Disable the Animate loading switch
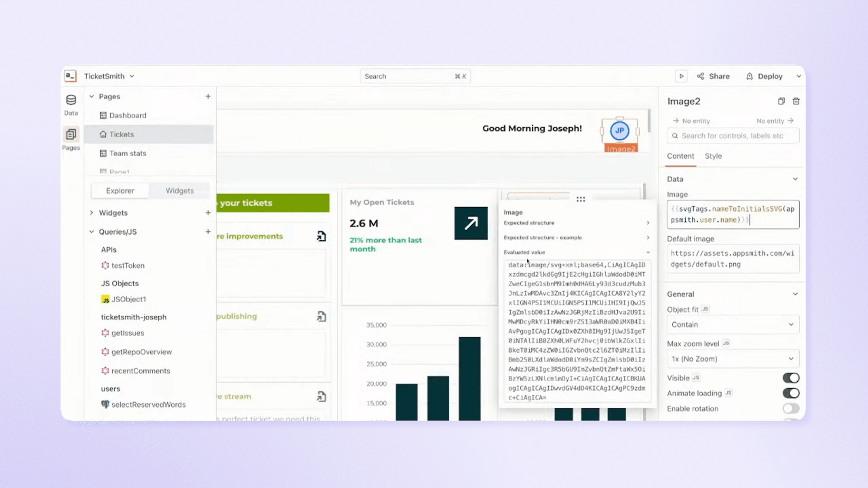Screen dimensions: 868x488 point(791,393)
